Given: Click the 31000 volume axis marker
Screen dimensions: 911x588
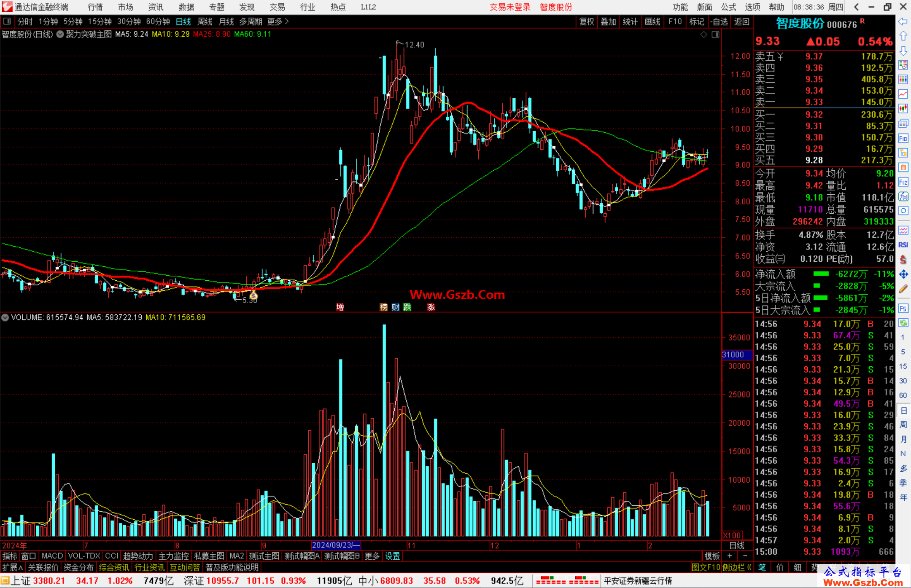Looking at the screenshot, I should click(737, 354).
